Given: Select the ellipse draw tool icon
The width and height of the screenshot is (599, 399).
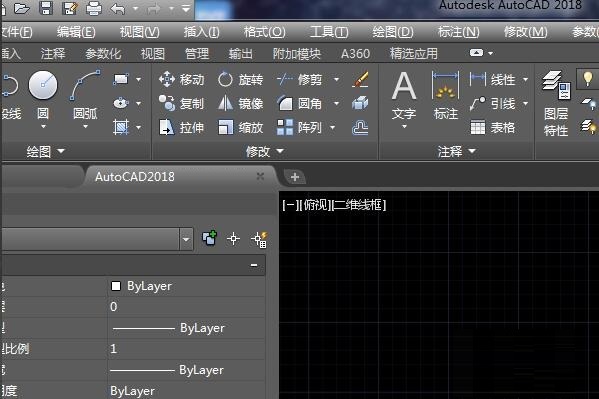Looking at the screenshot, I should tap(121, 103).
